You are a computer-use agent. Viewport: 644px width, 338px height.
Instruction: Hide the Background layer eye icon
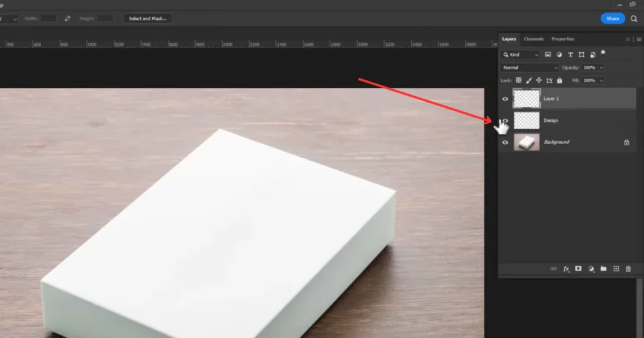(505, 143)
